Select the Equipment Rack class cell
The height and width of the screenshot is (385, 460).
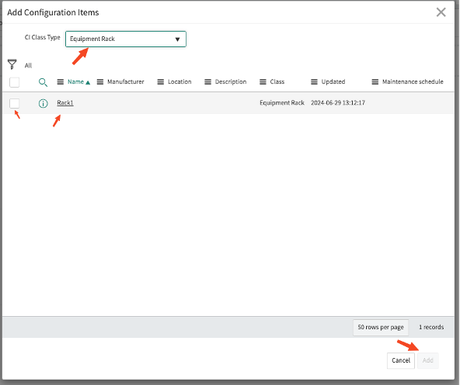click(282, 103)
